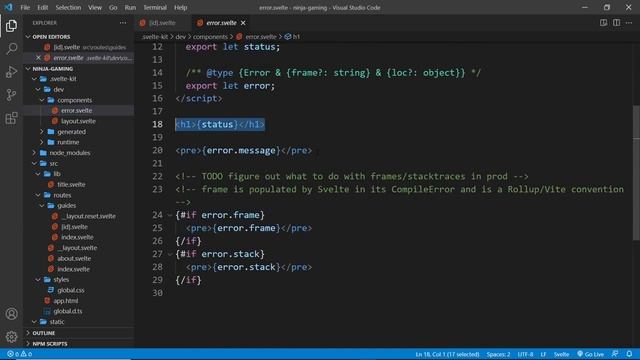The image size is (640, 360).
Task: Open the Run menu
Action: coord(130,7)
